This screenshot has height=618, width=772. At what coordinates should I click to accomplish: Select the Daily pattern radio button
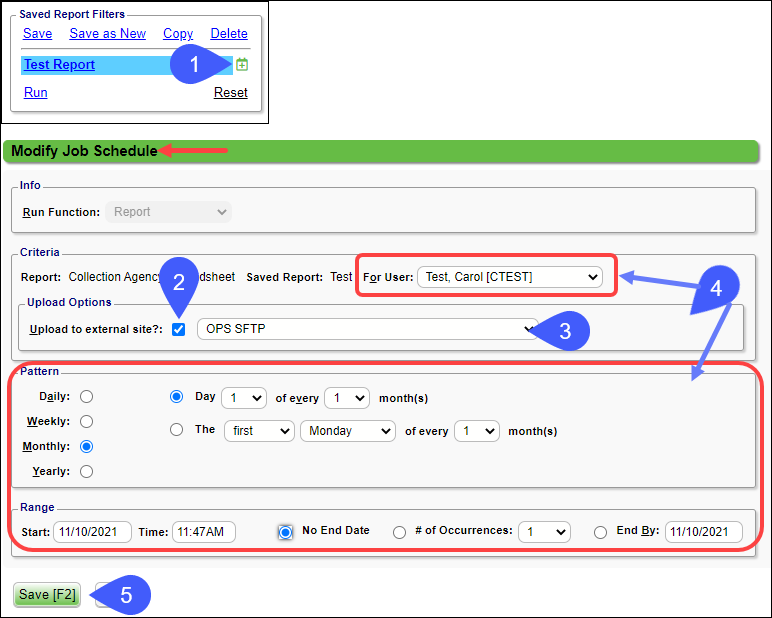(86, 397)
